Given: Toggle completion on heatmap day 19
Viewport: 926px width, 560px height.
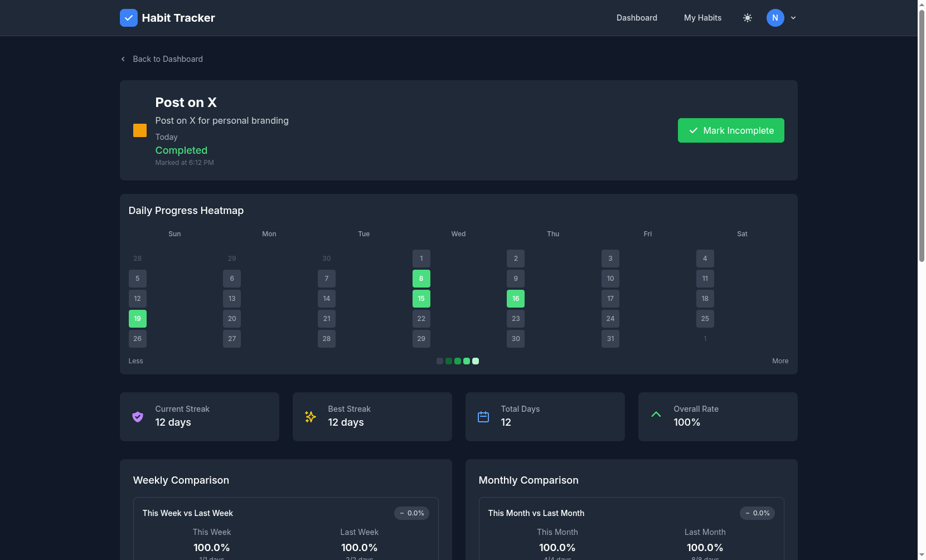Looking at the screenshot, I should [x=137, y=318].
